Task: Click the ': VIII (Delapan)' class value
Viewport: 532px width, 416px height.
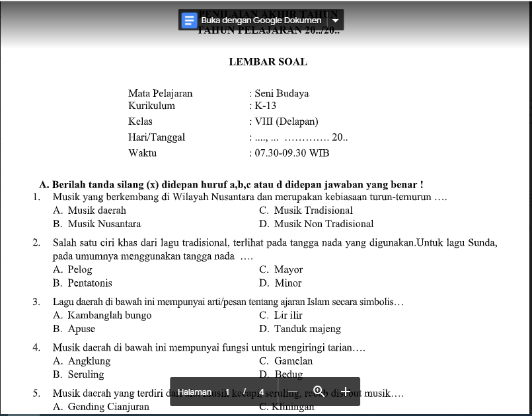Action: [x=284, y=121]
